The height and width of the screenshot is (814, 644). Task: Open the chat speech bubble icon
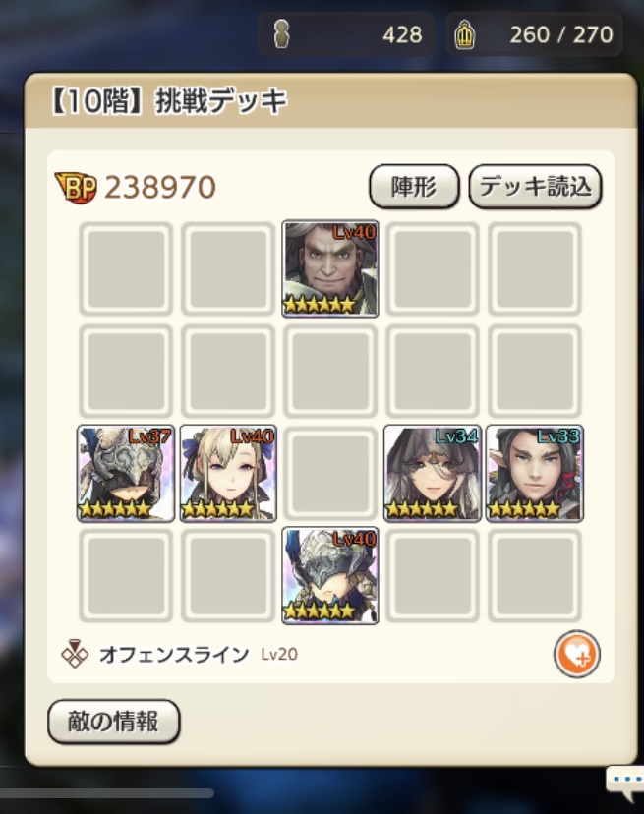pos(624,783)
